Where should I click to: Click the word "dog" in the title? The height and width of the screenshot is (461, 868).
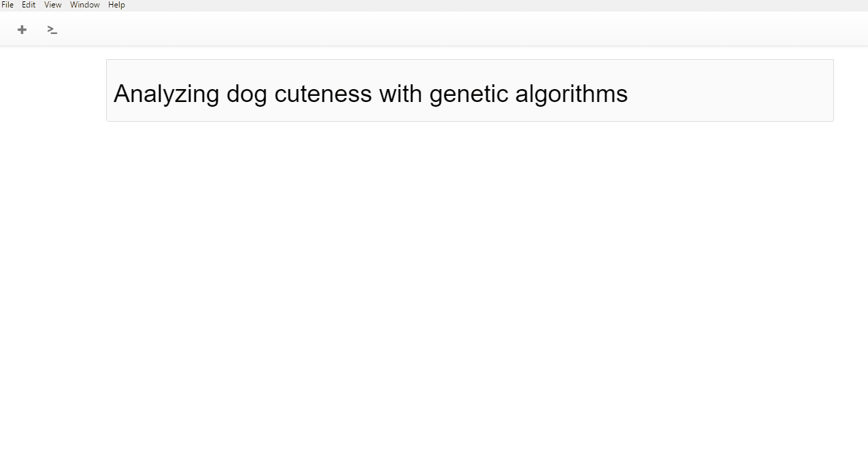pos(247,94)
